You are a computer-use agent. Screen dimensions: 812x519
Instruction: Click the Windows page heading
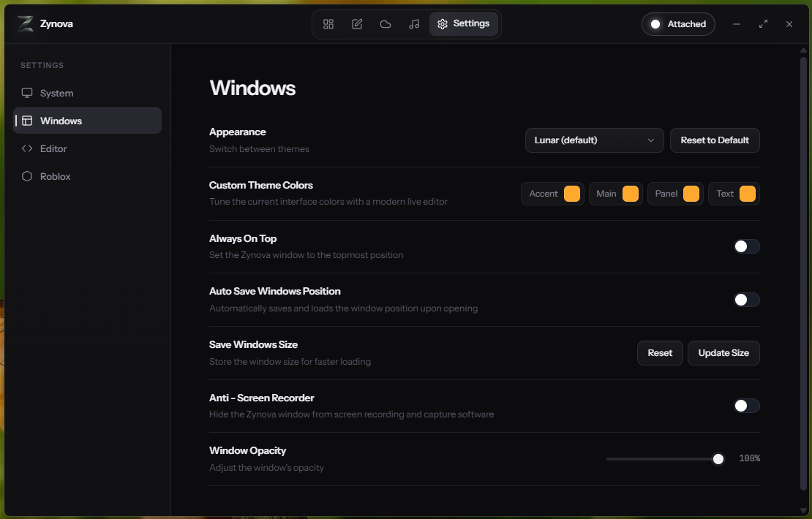pos(252,88)
